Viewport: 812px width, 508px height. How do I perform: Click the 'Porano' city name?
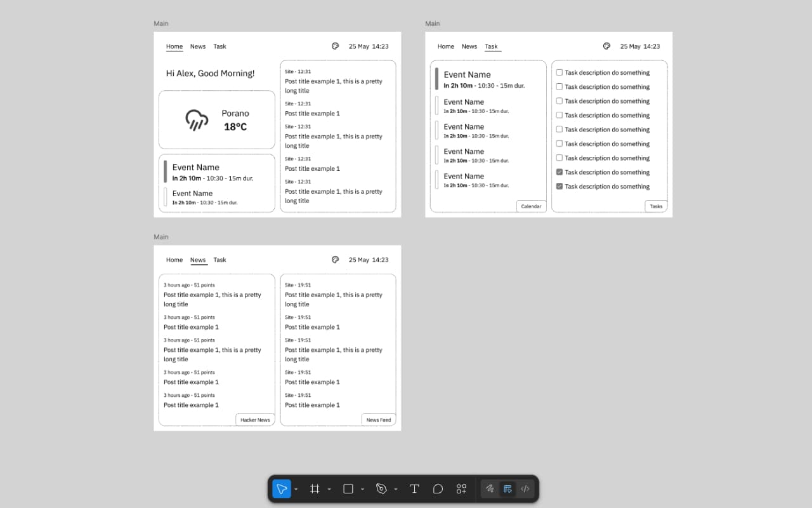235,113
